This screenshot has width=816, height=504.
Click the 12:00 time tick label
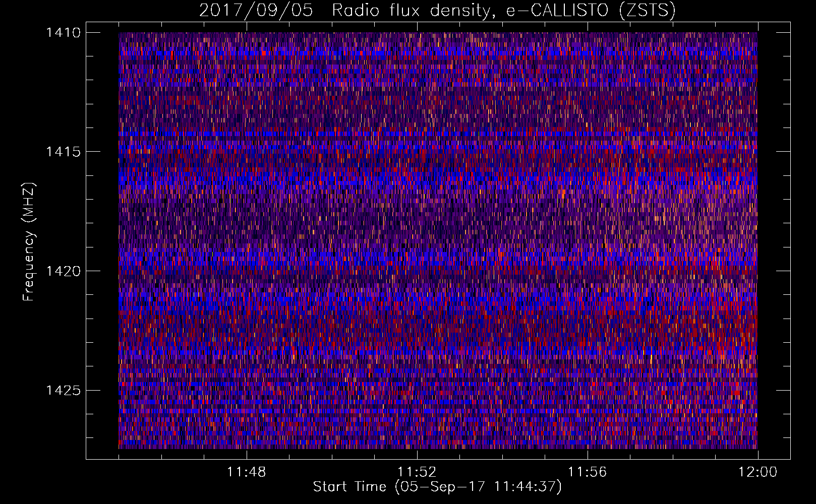pos(757,472)
